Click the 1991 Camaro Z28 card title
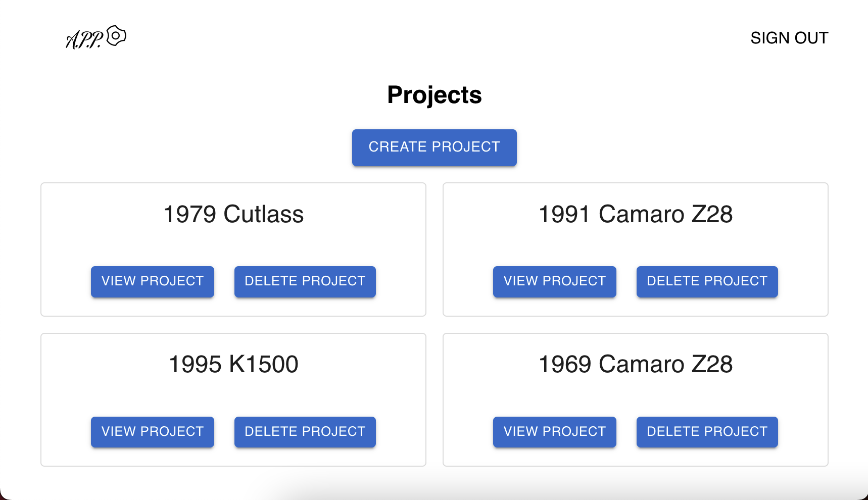868x500 pixels. tap(635, 214)
